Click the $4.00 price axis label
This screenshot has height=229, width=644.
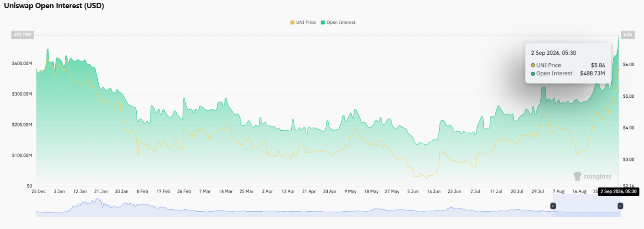click(x=628, y=127)
